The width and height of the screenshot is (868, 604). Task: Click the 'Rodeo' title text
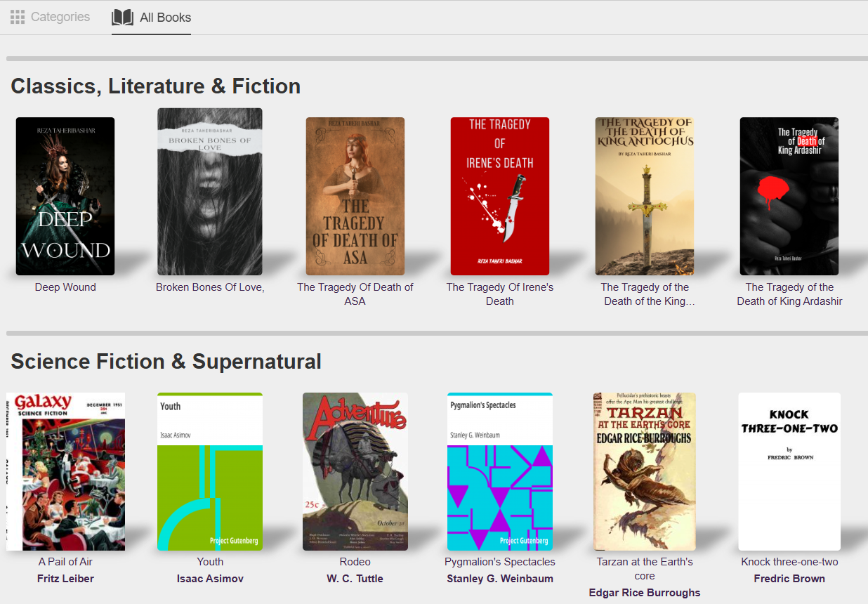(x=355, y=562)
